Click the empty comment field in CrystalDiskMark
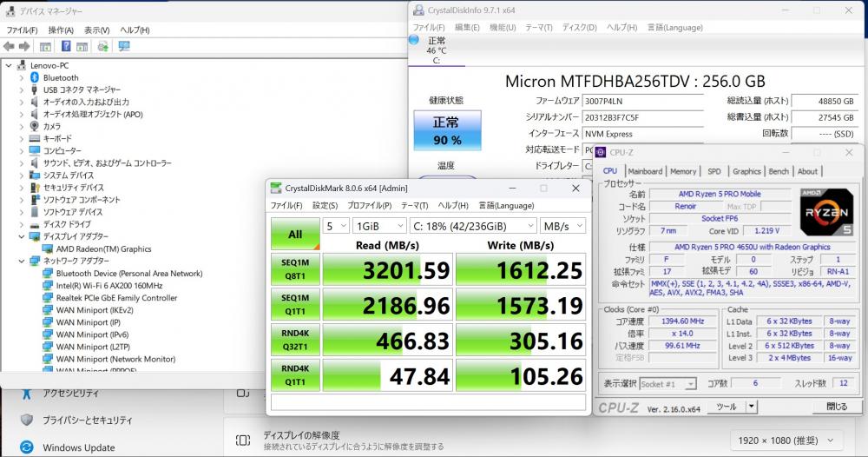Image resolution: width=868 pixels, height=457 pixels. tap(428, 401)
